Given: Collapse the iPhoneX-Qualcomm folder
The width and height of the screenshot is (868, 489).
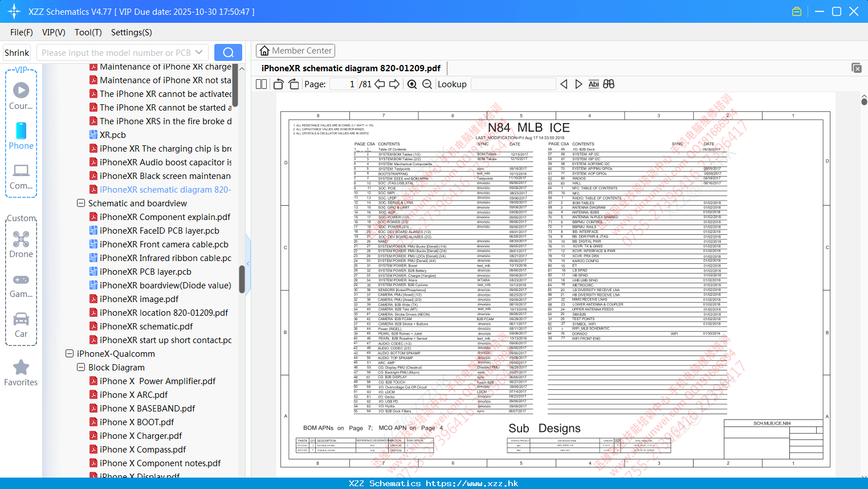Looking at the screenshot, I should (70, 354).
